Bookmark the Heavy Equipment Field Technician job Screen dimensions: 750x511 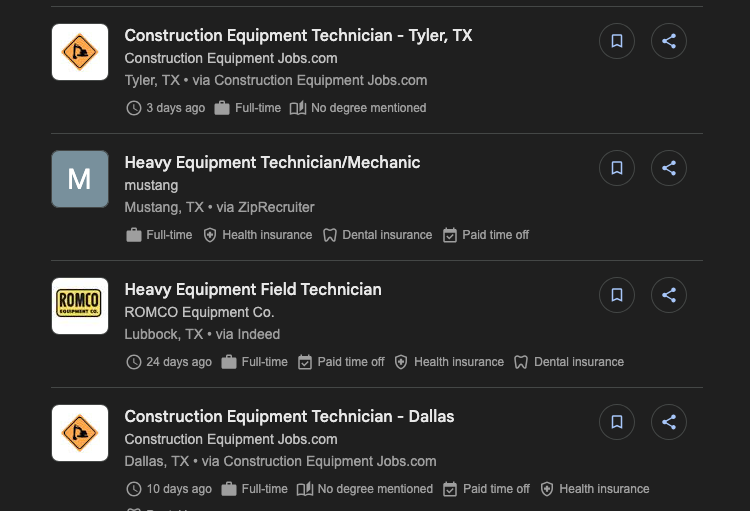(x=617, y=295)
